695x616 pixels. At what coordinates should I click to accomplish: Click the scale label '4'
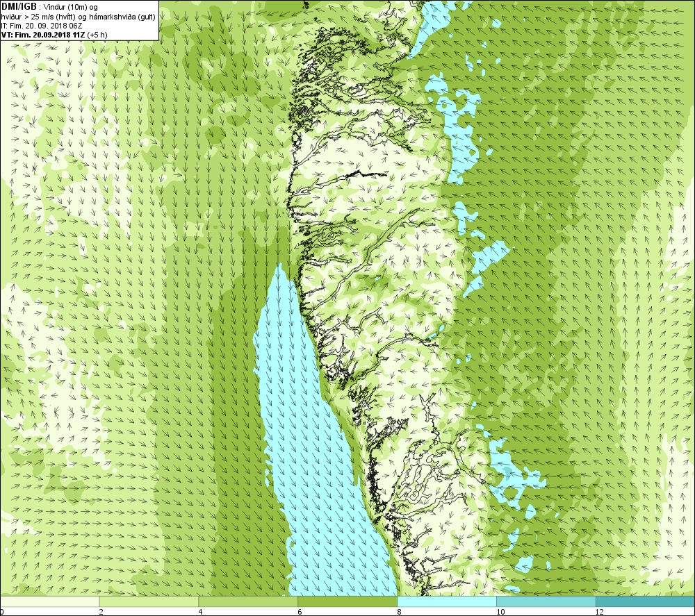(200, 612)
